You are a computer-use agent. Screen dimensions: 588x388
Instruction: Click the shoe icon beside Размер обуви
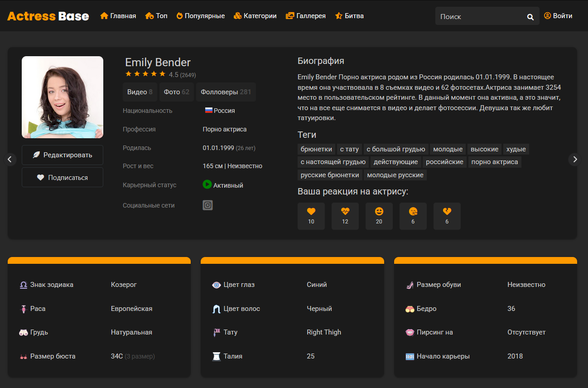[410, 285]
